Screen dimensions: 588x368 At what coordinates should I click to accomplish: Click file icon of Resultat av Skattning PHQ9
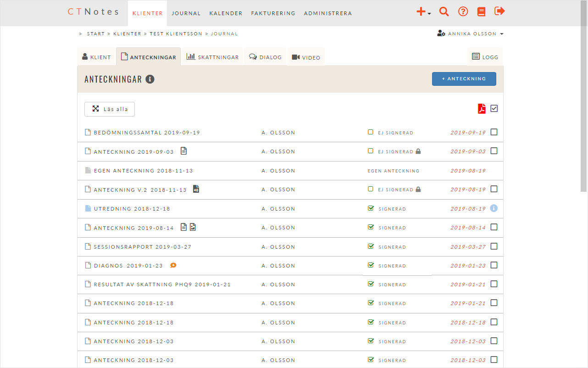88,284
